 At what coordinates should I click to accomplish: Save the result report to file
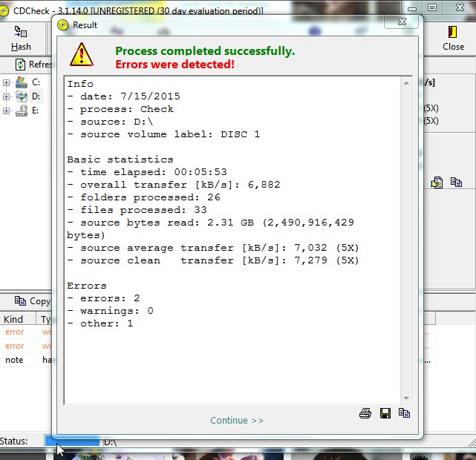point(385,413)
